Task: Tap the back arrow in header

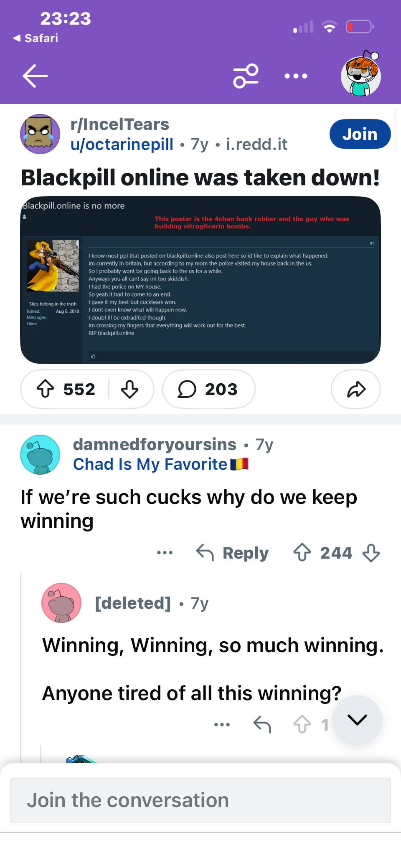Action: (x=35, y=76)
